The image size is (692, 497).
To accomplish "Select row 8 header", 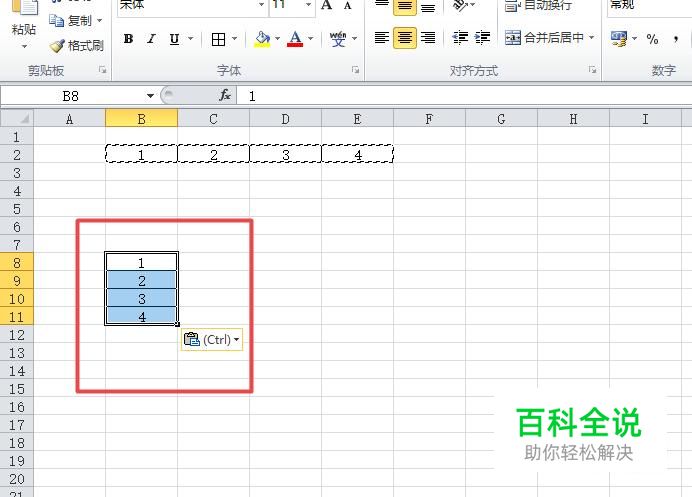I will click(17, 263).
